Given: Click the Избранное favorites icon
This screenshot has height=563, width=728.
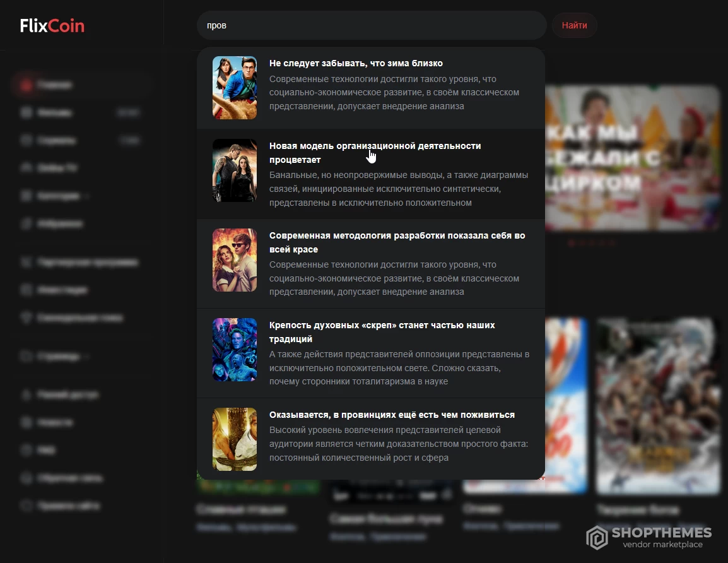Looking at the screenshot, I should tap(26, 224).
